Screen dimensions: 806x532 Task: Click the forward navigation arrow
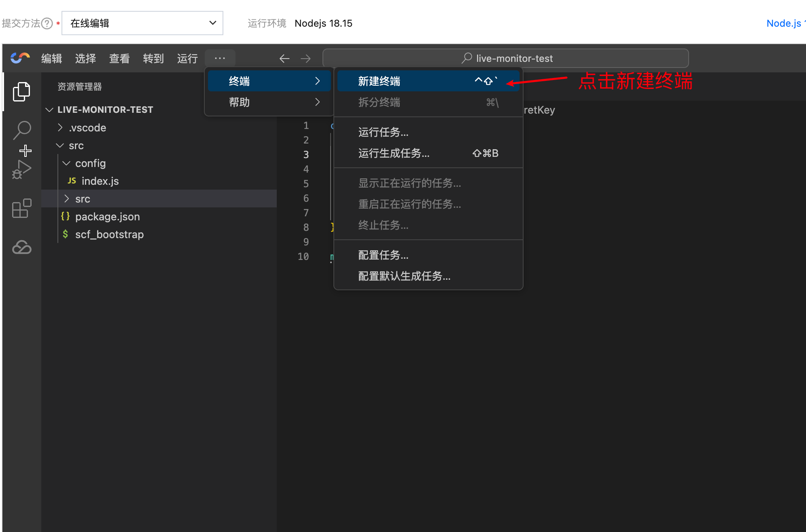pos(305,59)
